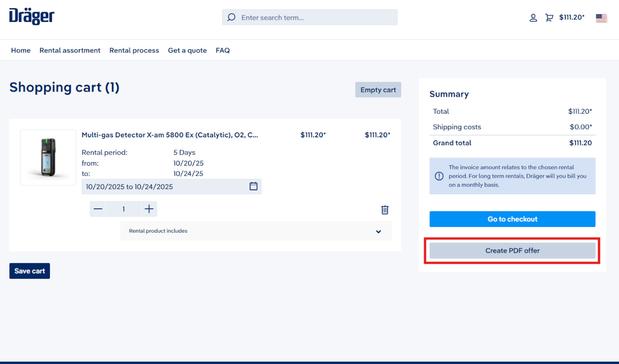Viewport: 619px width, 364px height.
Task: Click Create PDF offer button
Action: coord(512,251)
